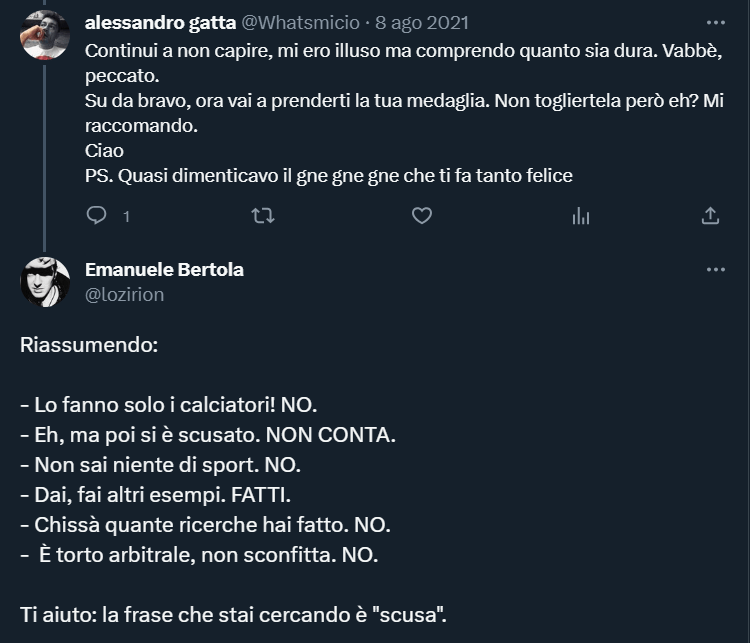Open more options on Emanuele Bertola's tweet
The image size is (750, 643).
[716, 270]
